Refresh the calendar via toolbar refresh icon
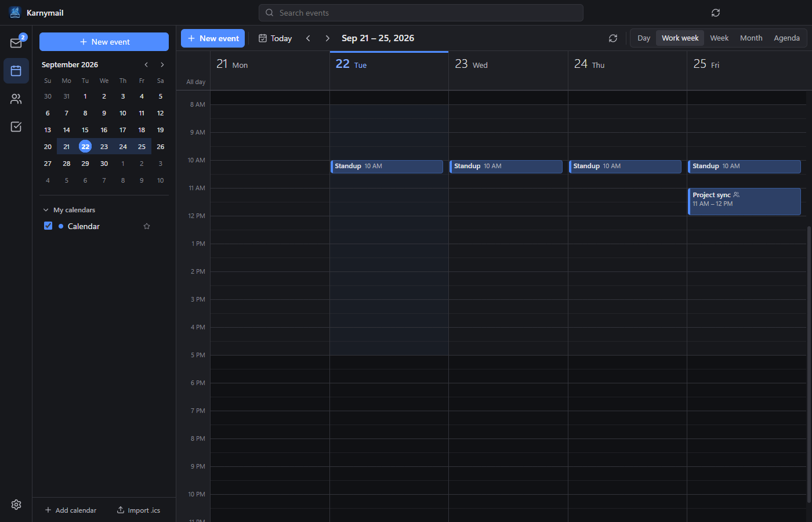The height and width of the screenshot is (522, 812). (x=613, y=38)
